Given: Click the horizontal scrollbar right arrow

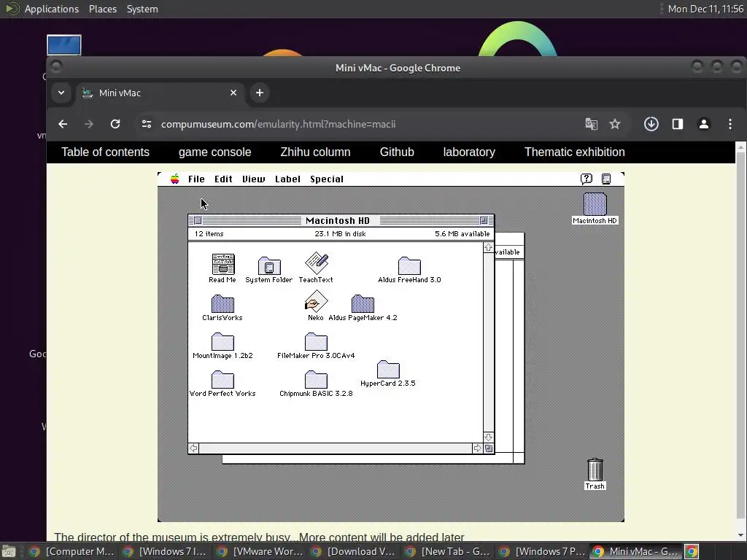Looking at the screenshot, I should click(x=477, y=448).
